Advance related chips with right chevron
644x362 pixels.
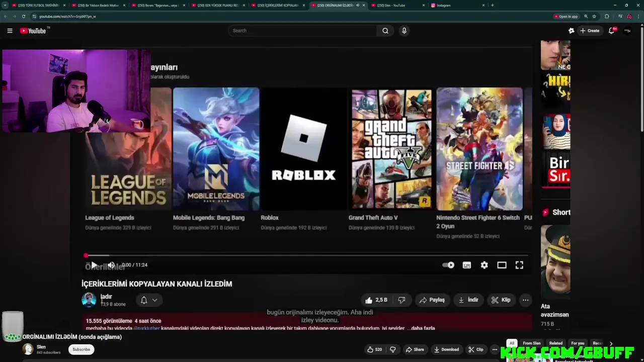[x=611, y=343]
